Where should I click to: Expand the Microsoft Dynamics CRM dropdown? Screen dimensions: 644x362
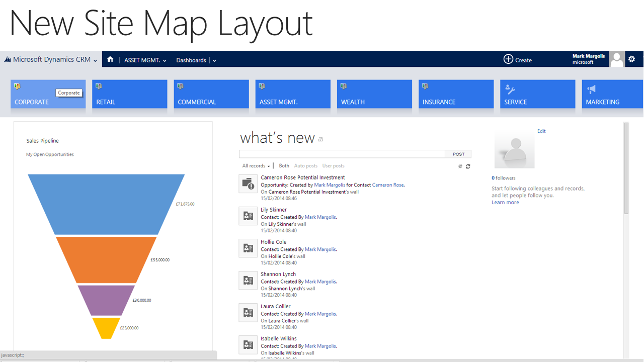click(95, 60)
